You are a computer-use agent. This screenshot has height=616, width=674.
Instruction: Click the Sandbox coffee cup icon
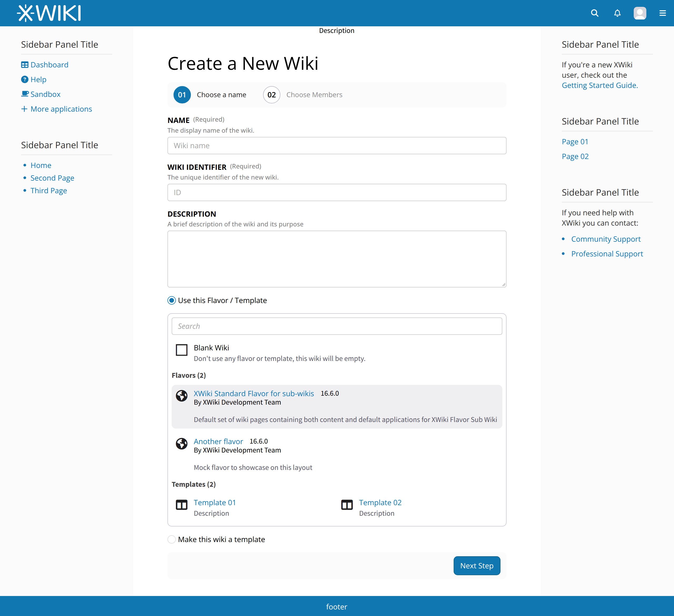coord(25,94)
